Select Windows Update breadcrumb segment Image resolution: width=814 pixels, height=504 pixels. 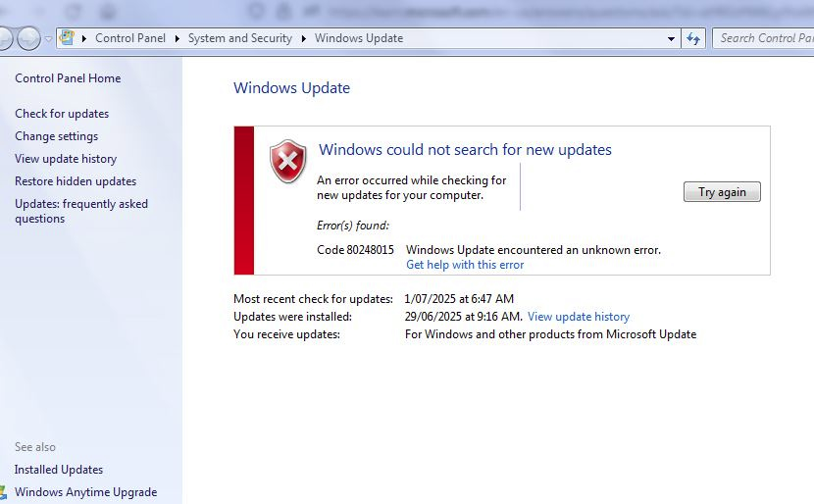coord(359,38)
